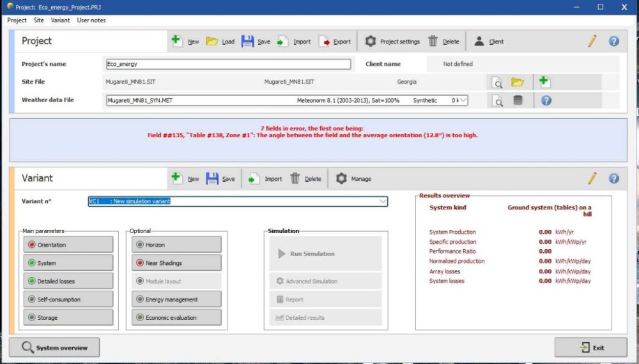The image size is (639, 364).
Task: Click the Project's name input field
Action: pyautogui.click(x=228, y=64)
